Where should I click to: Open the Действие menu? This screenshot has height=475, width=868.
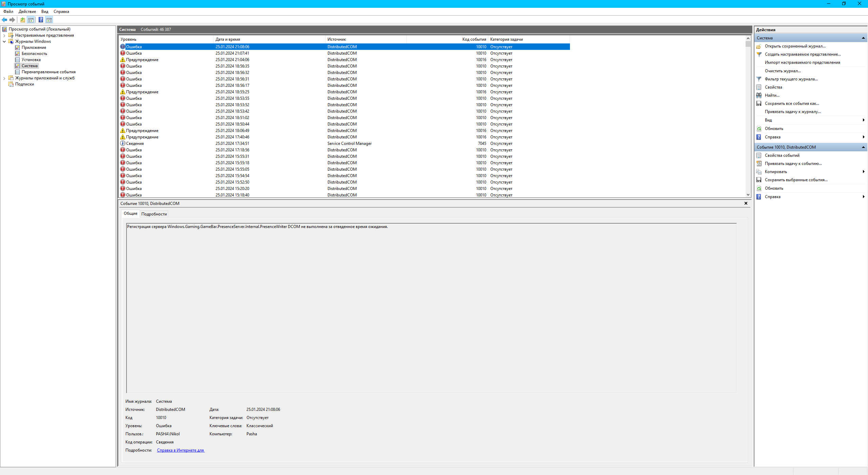tap(27, 12)
